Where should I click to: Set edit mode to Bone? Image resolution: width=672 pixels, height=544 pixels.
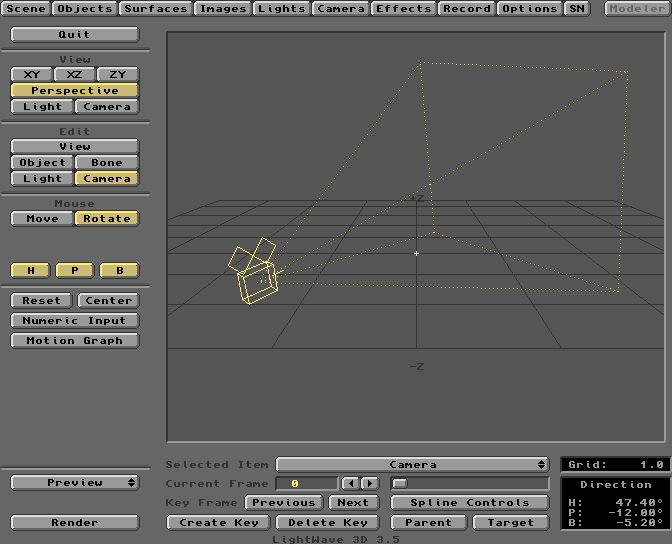point(107,162)
